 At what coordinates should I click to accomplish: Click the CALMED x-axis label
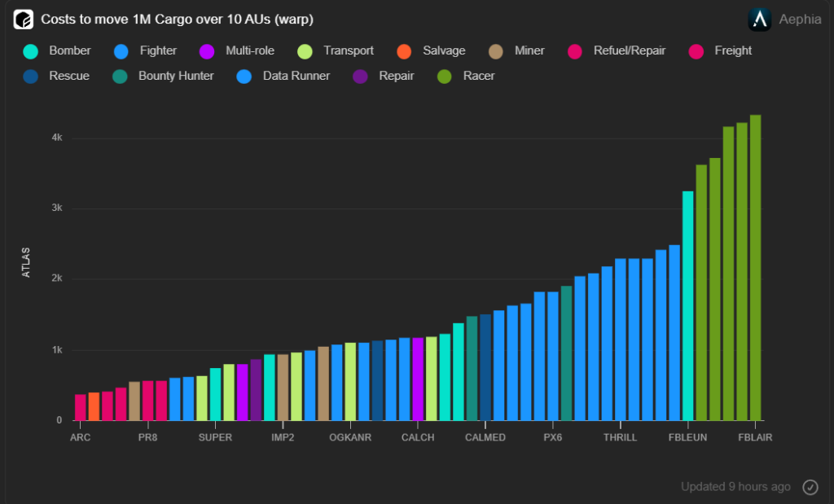pos(485,437)
